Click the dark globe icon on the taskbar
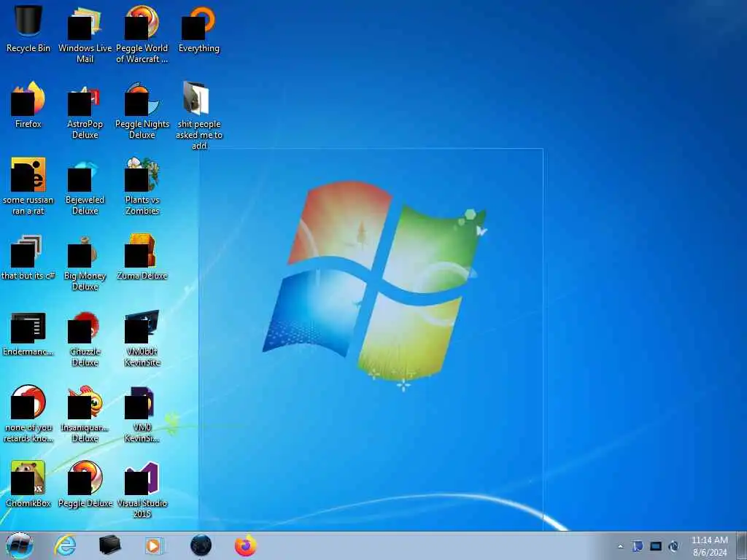Viewport: 747px width, 560px height. pyautogui.click(x=201, y=545)
